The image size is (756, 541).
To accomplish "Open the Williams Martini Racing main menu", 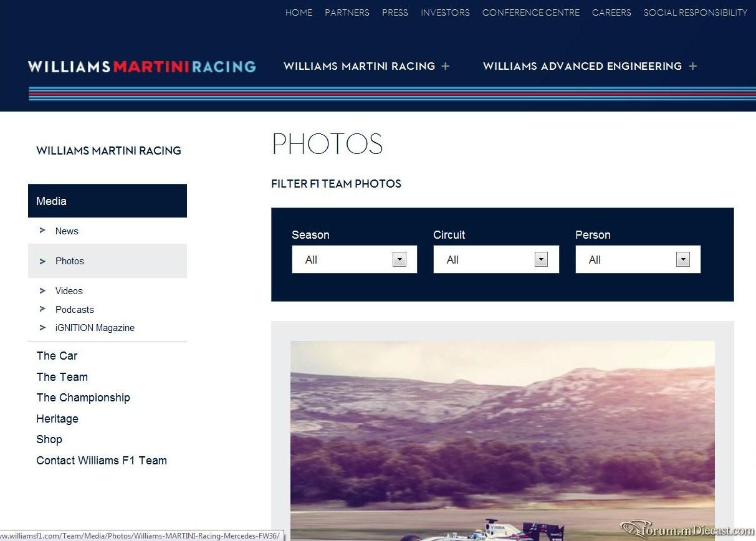I will [359, 66].
